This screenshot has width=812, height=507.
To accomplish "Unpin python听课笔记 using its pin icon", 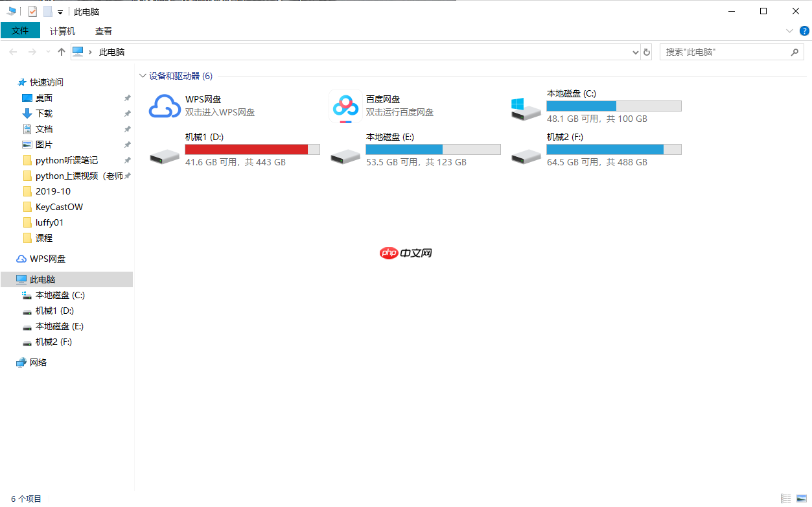I will pyautogui.click(x=128, y=160).
